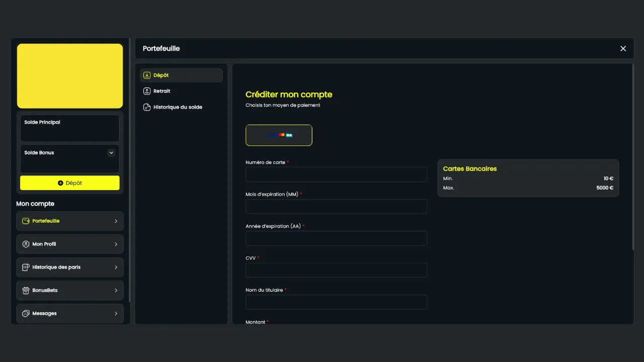Click the Dépôt tab download icon

[147, 75]
